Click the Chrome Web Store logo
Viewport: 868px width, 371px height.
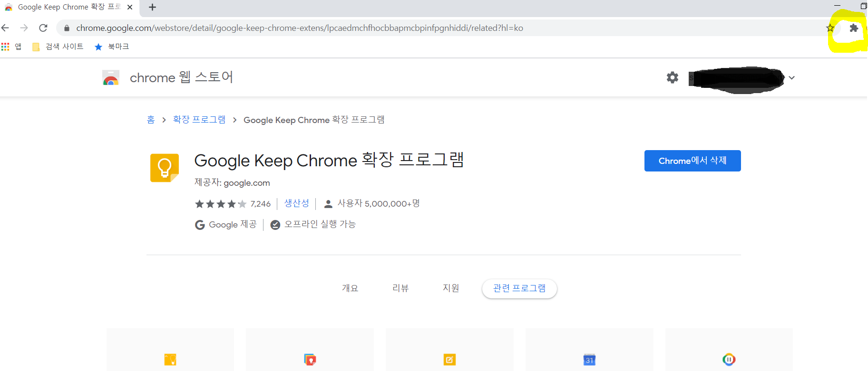tap(111, 77)
